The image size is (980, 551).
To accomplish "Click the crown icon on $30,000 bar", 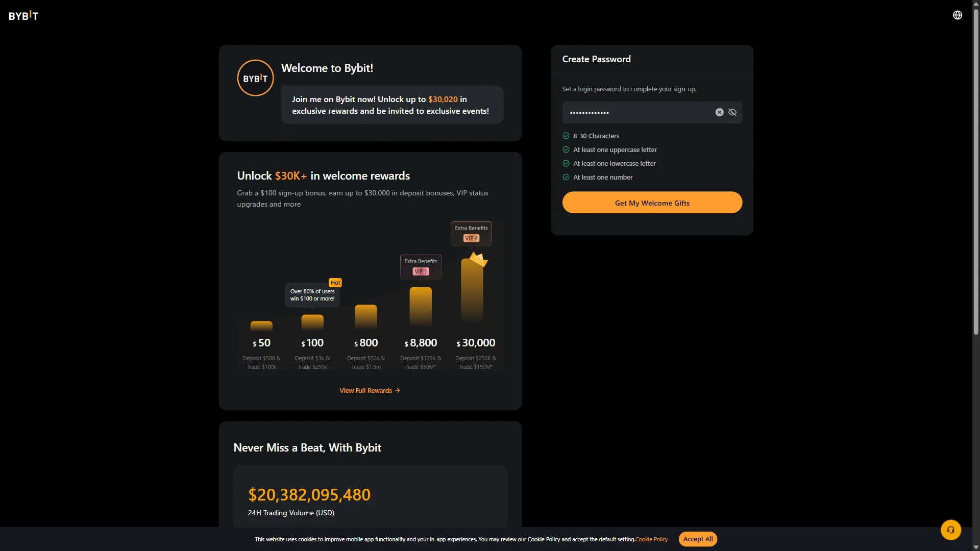I will click(x=479, y=259).
